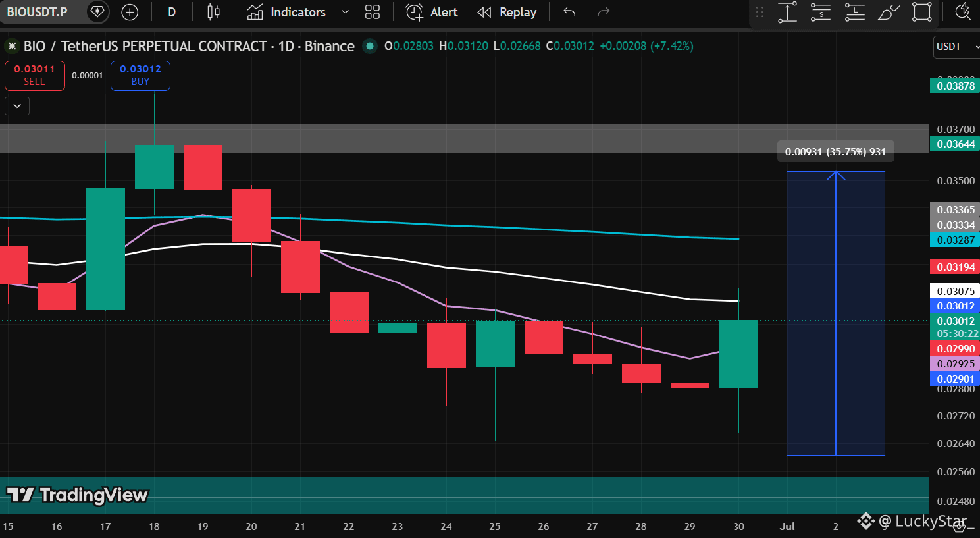The image size is (980, 538).
Task: Open symbol search via BIOUSDT.P
Action: (38, 12)
